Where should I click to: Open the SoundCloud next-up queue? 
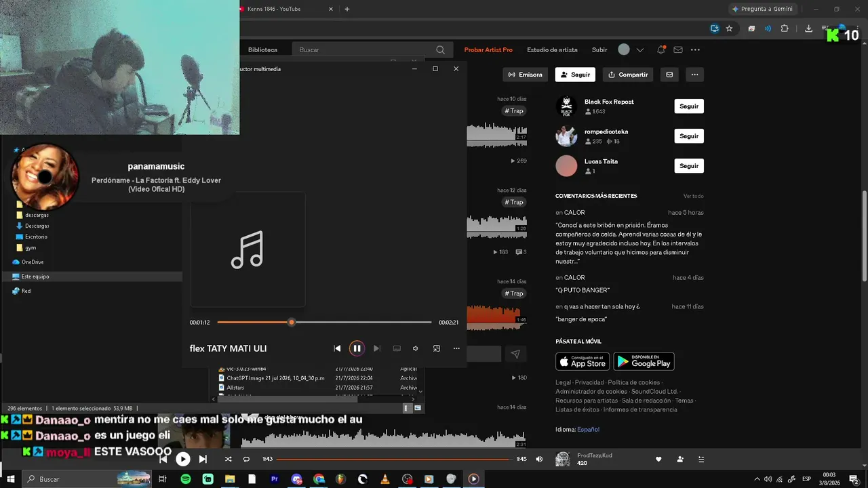(701, 459)
